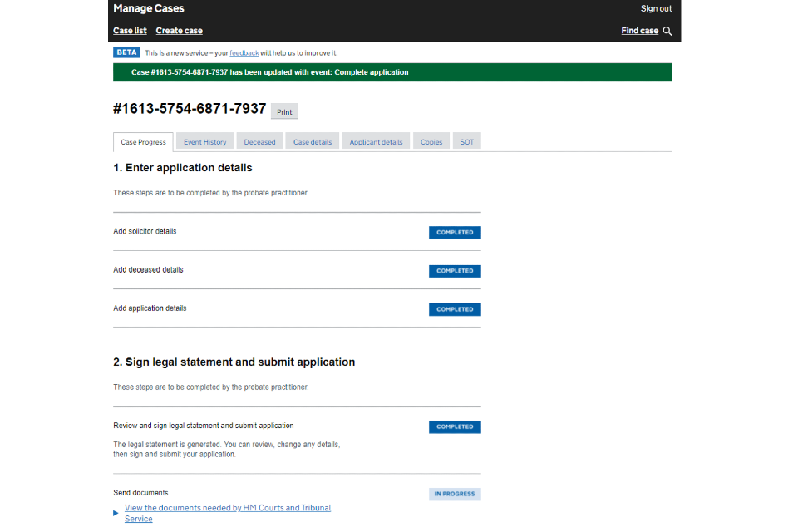Click the Find case link
The height and width of the screenshot is (532, 798).
point(640,31)
